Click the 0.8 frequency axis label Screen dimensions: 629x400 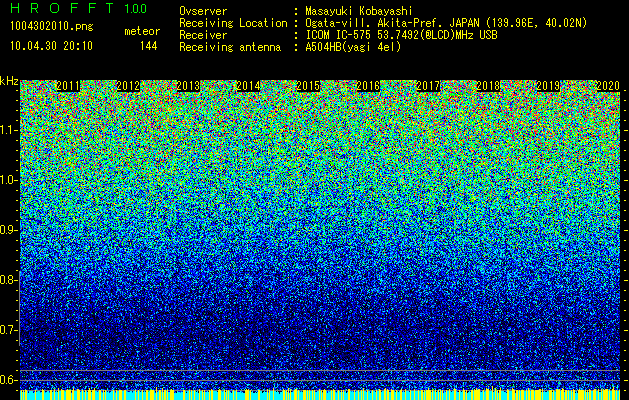pyautogui.click(x=9, y=280)
